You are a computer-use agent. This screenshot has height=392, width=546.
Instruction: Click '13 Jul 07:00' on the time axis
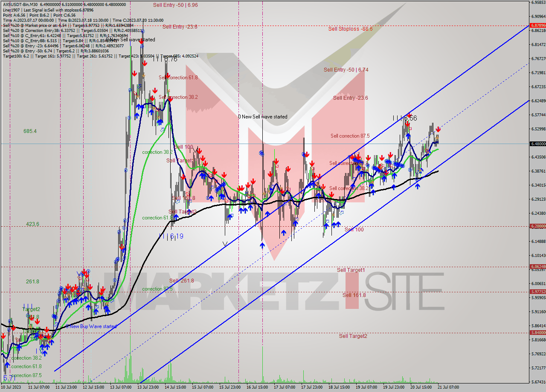pos(121,387)
